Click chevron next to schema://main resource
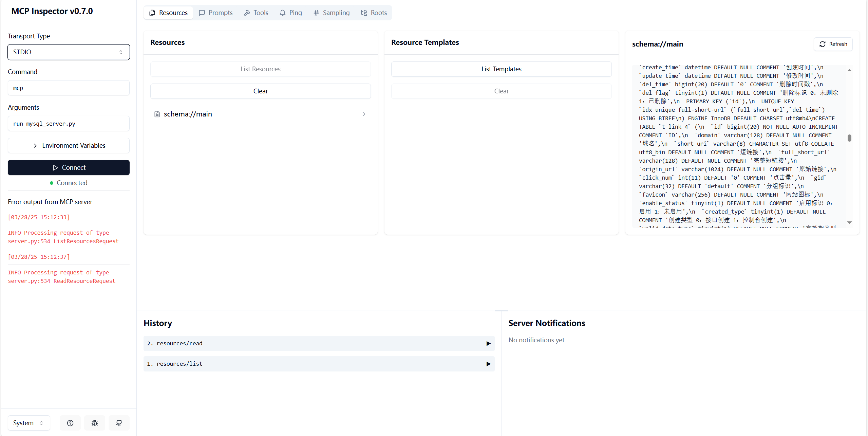 (364, 114)
